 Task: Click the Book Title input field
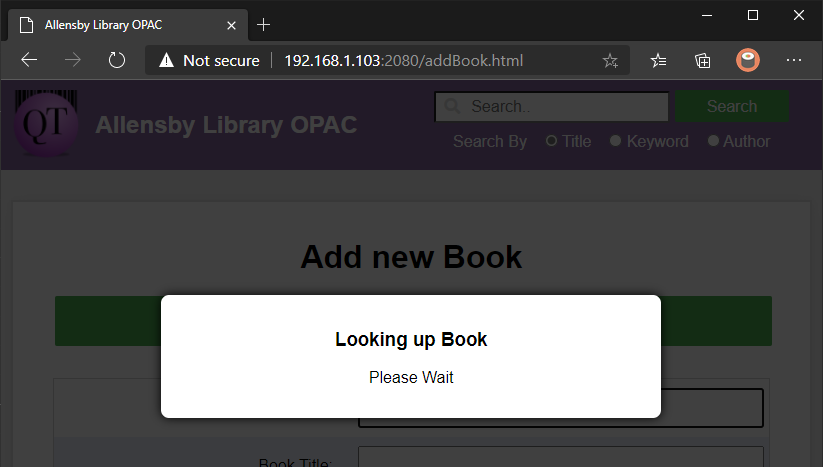coord(561,457)
